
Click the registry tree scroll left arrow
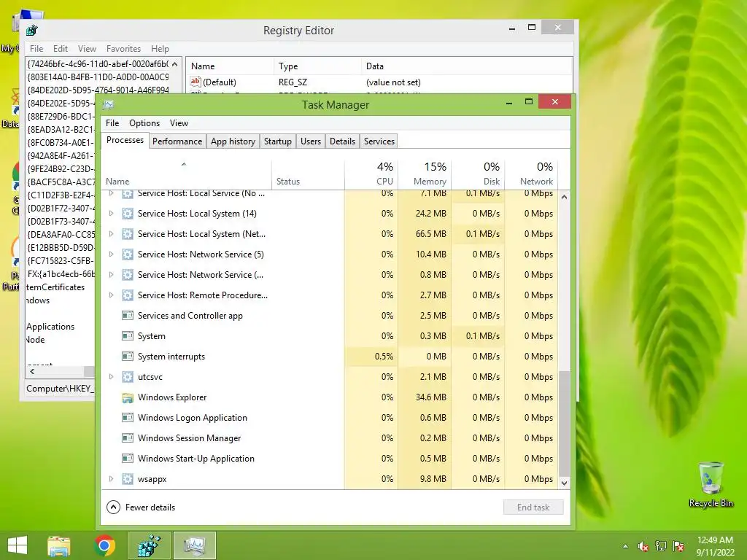coord(32,371)
